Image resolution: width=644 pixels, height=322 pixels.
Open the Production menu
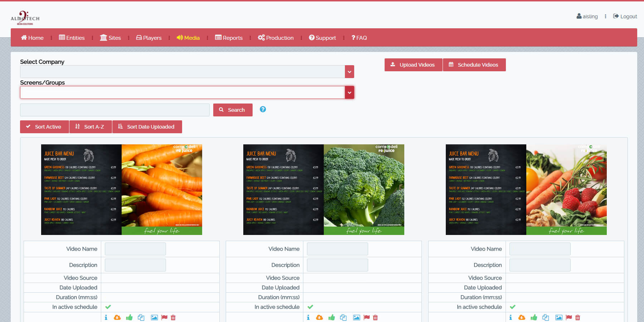coord(276,38)
